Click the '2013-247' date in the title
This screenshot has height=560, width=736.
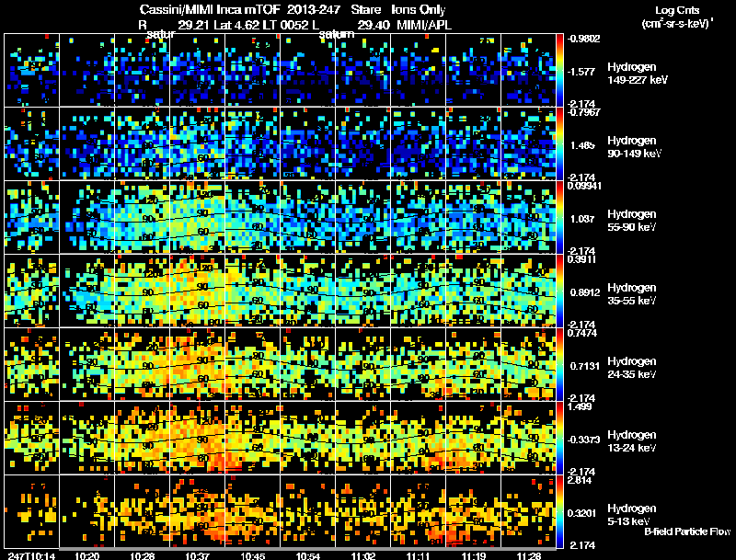314,9
